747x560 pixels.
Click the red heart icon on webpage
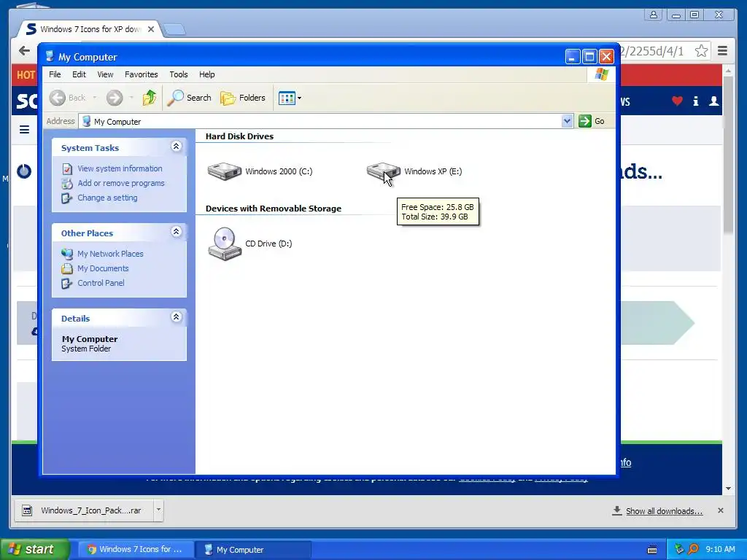677,101
